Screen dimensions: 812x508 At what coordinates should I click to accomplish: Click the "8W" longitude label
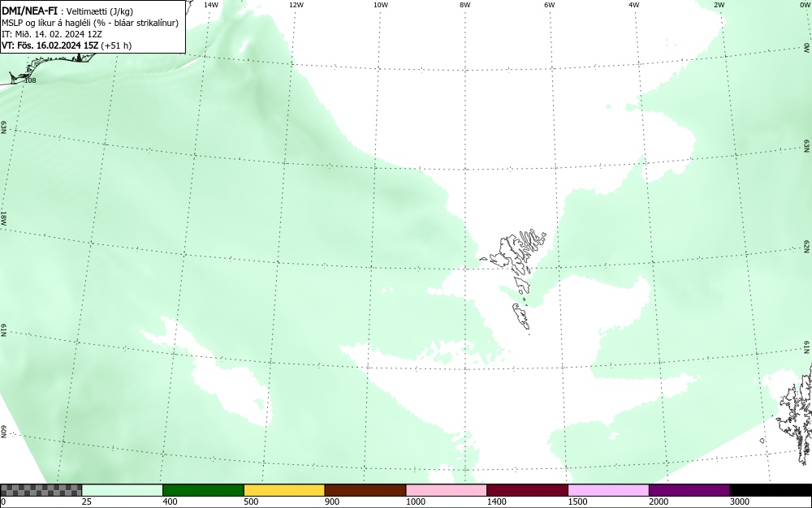[x=465, y=5]
